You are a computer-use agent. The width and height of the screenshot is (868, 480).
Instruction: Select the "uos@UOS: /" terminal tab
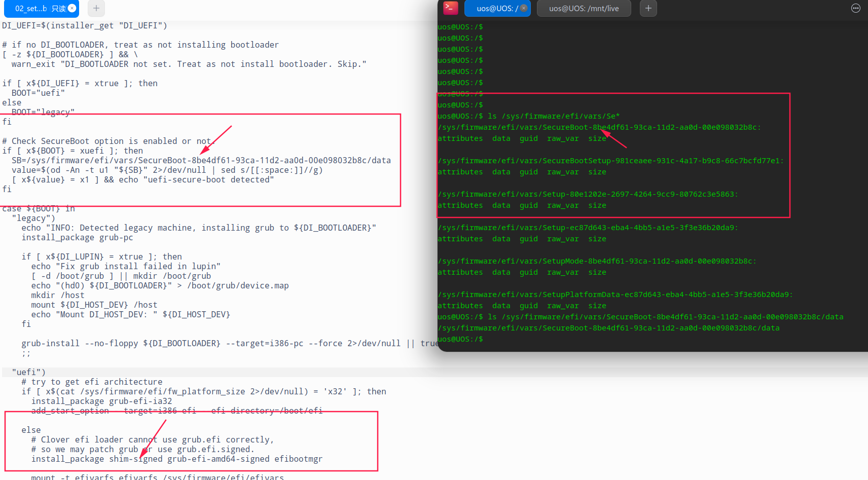497,8
